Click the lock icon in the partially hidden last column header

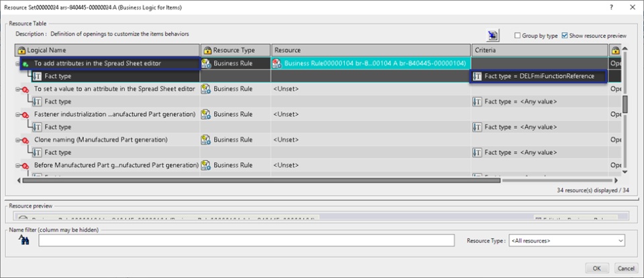pyautogui.click(x=616, y=50)
